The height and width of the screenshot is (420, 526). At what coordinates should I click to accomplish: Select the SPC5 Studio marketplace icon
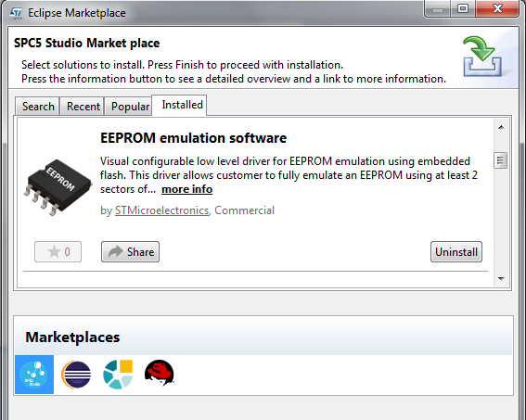pyautogui.click(x=34, y=375)
